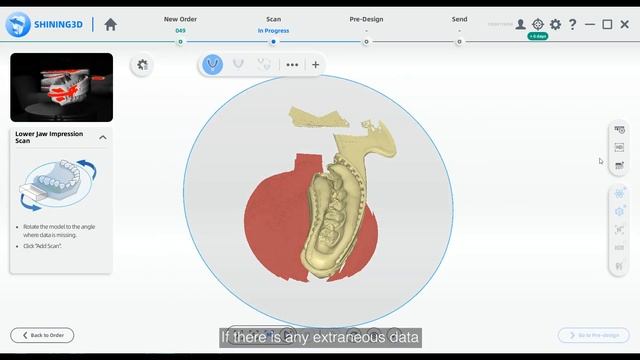Click the Send progress marker dot
This screenshot has height=360, width=640.
click(459, 42)
